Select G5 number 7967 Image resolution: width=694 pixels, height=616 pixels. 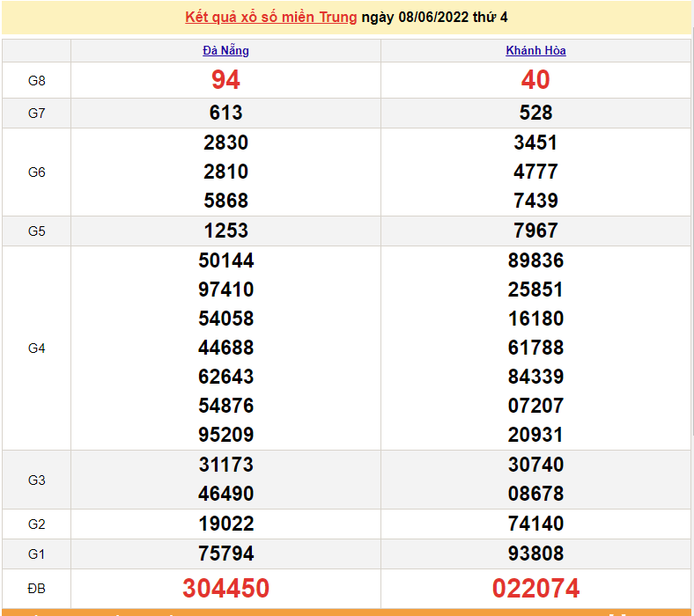(x=535, y=231)
